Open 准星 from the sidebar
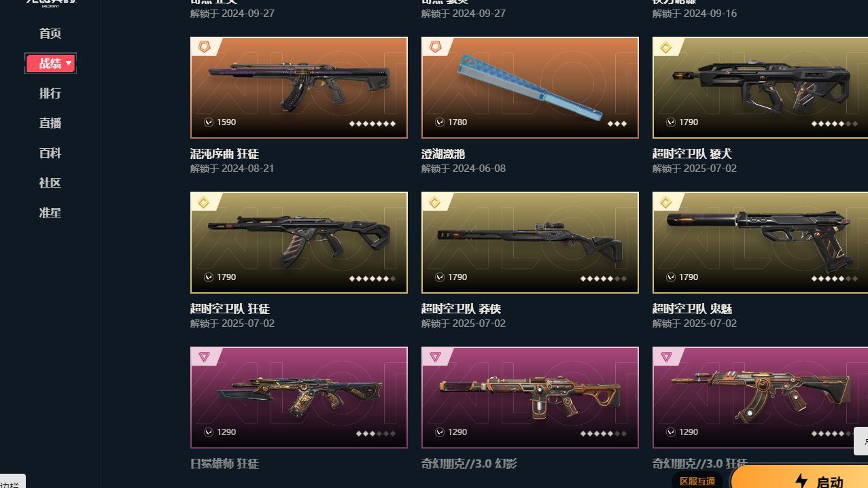This screenshot has width=868, height=488. [x=50, y=213]
